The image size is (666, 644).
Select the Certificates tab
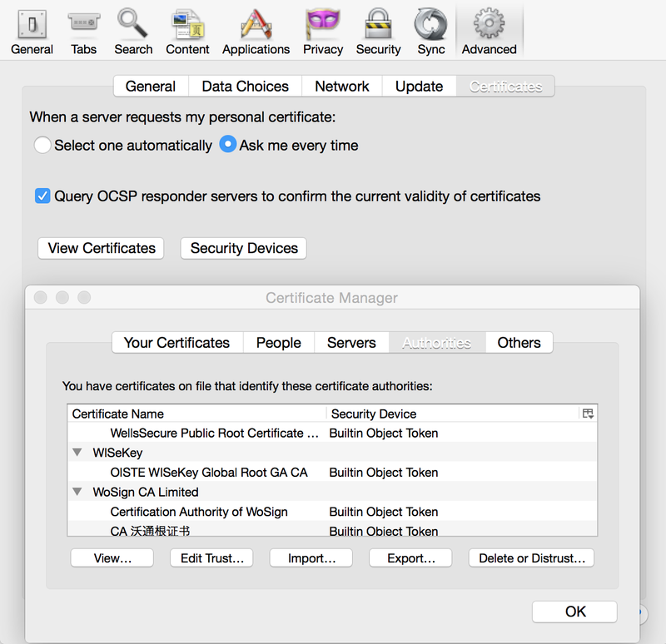[x=505, y=87]
